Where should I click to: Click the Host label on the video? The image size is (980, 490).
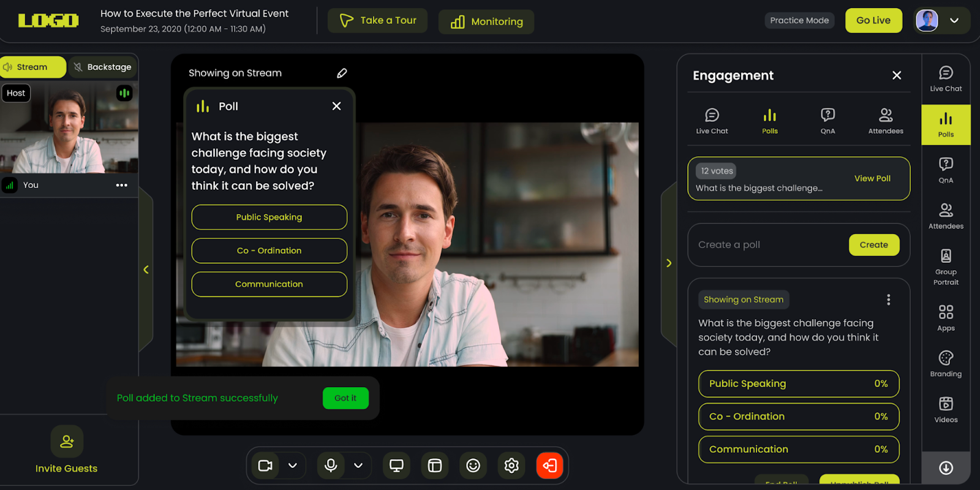pos(16,93)
